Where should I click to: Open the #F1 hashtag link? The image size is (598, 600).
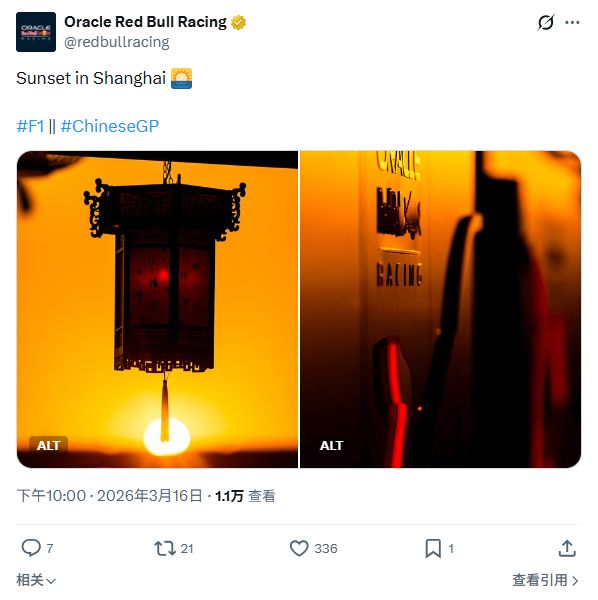click(x=31, y=126)
